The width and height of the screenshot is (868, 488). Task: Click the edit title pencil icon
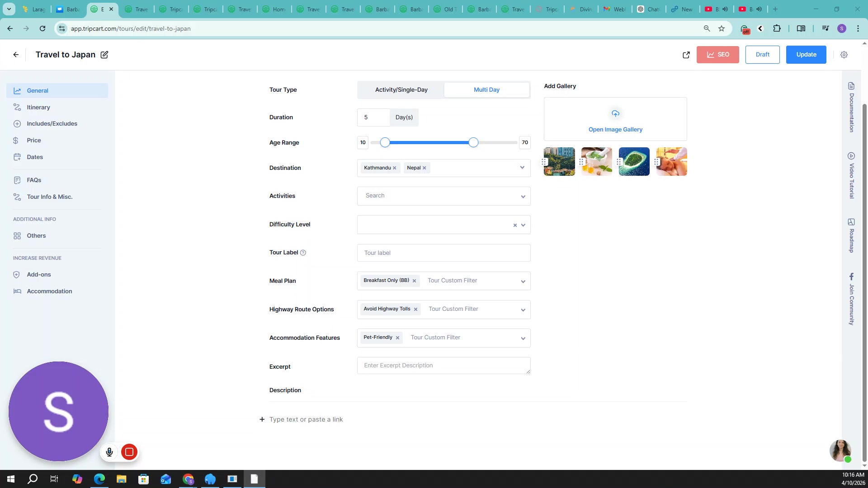pyautogui.click(x=104, y=55)
